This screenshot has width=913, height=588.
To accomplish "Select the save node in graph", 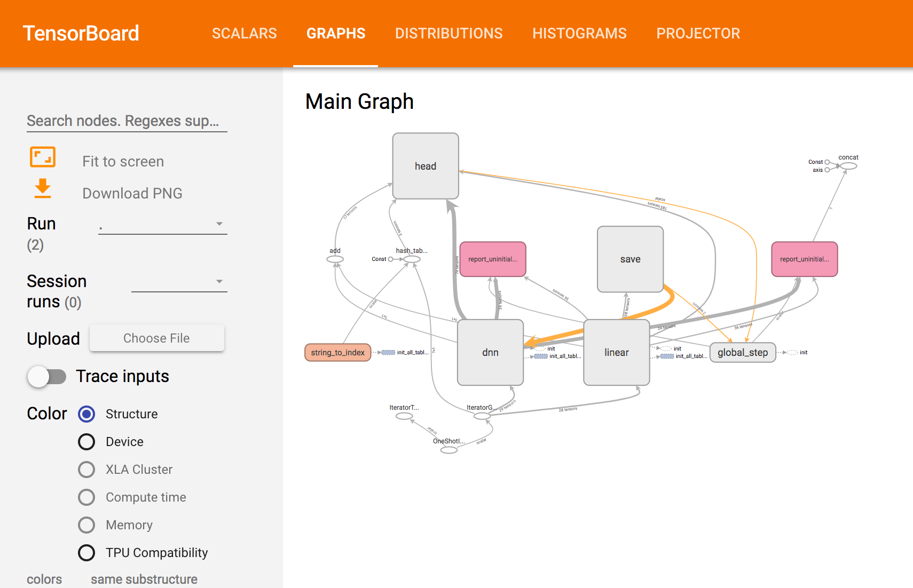I will click(630, 259).
